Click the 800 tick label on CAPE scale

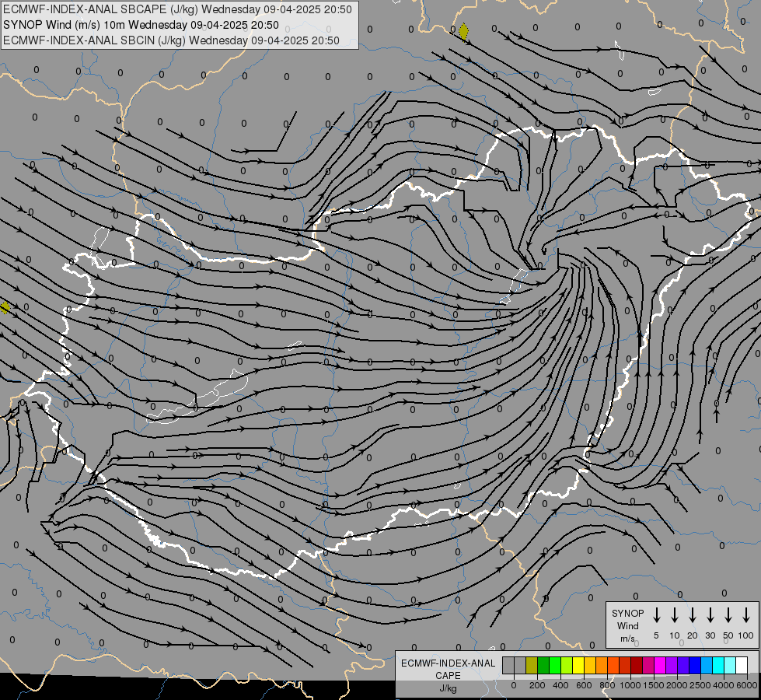tap(607, 685)
